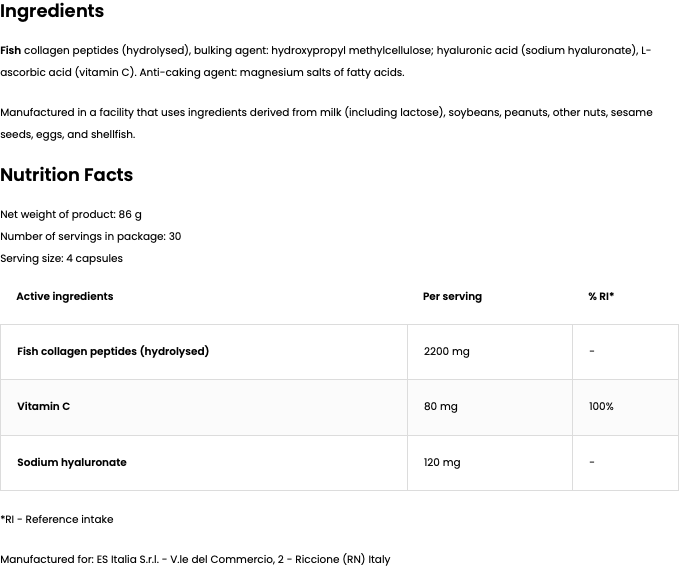Click the % RI* column header
The width and height of the screenshot is (682, 571).
(601, 296)
